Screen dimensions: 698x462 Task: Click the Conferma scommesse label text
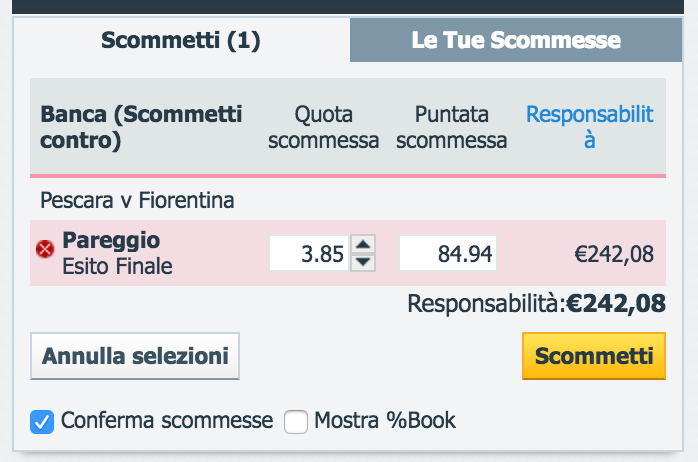click(167, 421)
